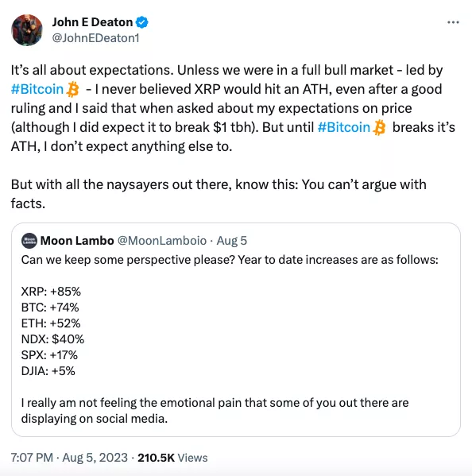Click the XRP: +85% line
The width and height of the screenshot is (472, 476).
pos(51,292)
